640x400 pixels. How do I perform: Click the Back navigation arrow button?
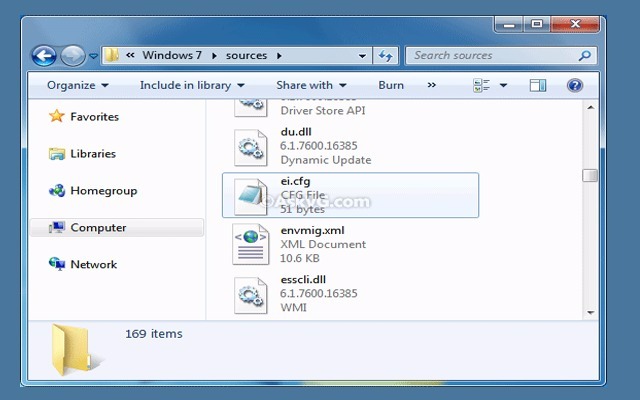43,56
